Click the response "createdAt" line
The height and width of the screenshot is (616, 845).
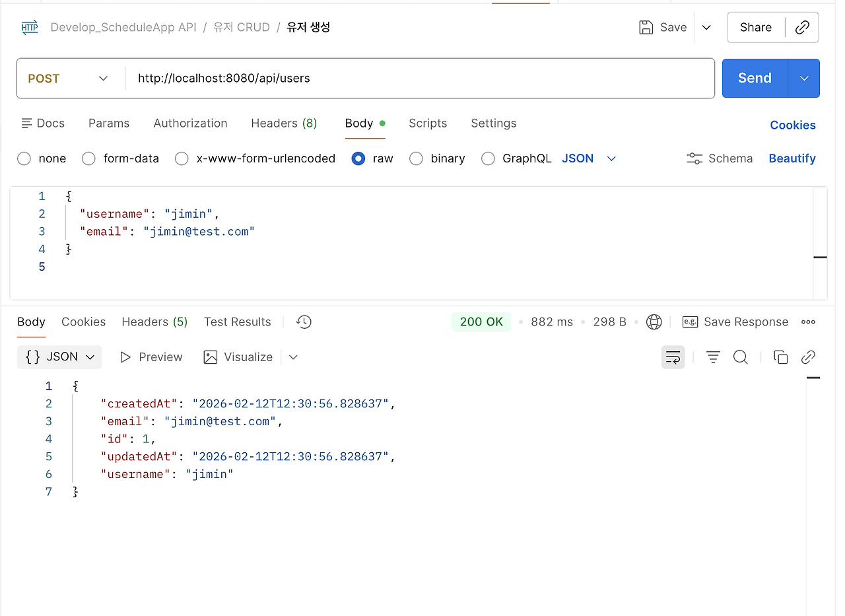pyautogui.click(x=248, y=403)
